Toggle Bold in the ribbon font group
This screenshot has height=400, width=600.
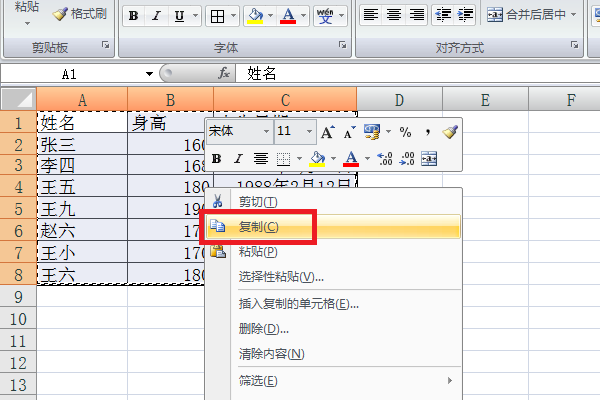pos(134,16)
